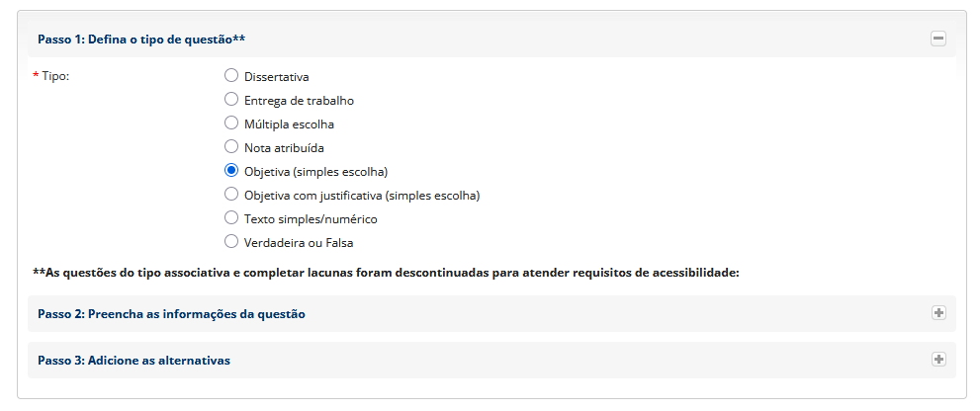This screenshot has height=411, width=980.
Task: Select the Texto simples/numérico radio button
Action: tap(231, 217)
